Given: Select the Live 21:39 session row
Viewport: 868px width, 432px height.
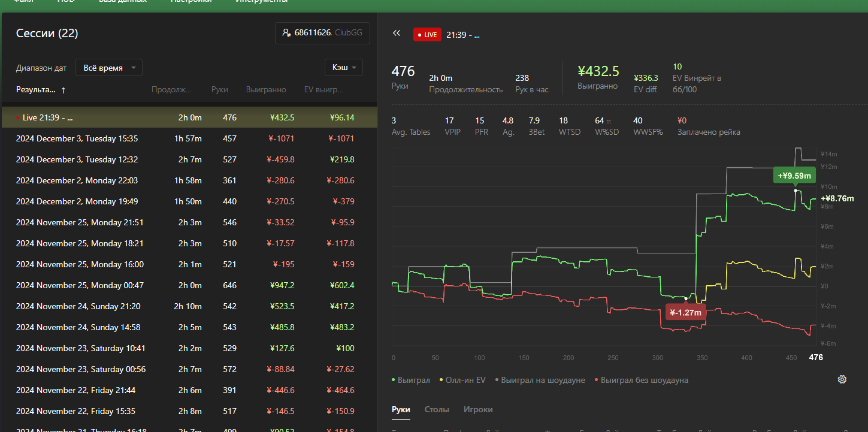Looking at the screenshot, I should click(x=189, y=117).
